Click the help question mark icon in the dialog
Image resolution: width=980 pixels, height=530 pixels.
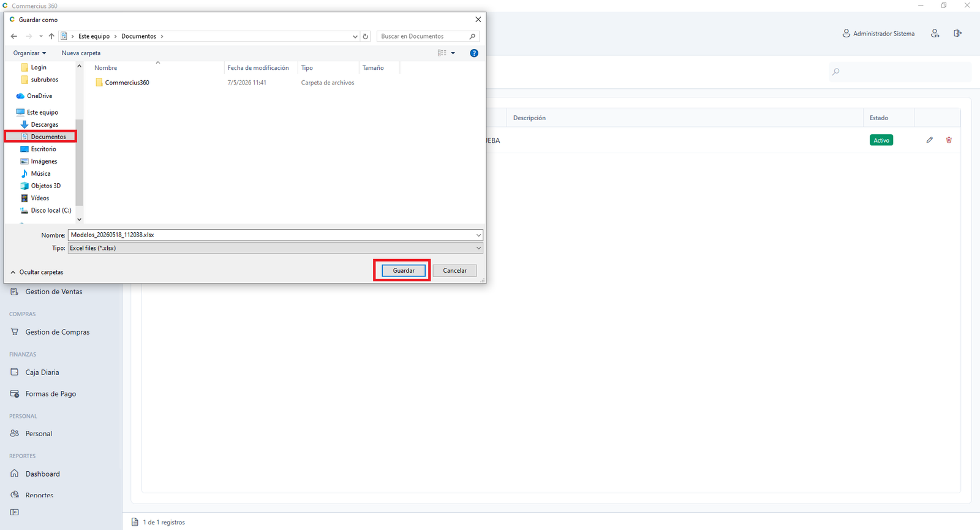[x=473, y=53]
